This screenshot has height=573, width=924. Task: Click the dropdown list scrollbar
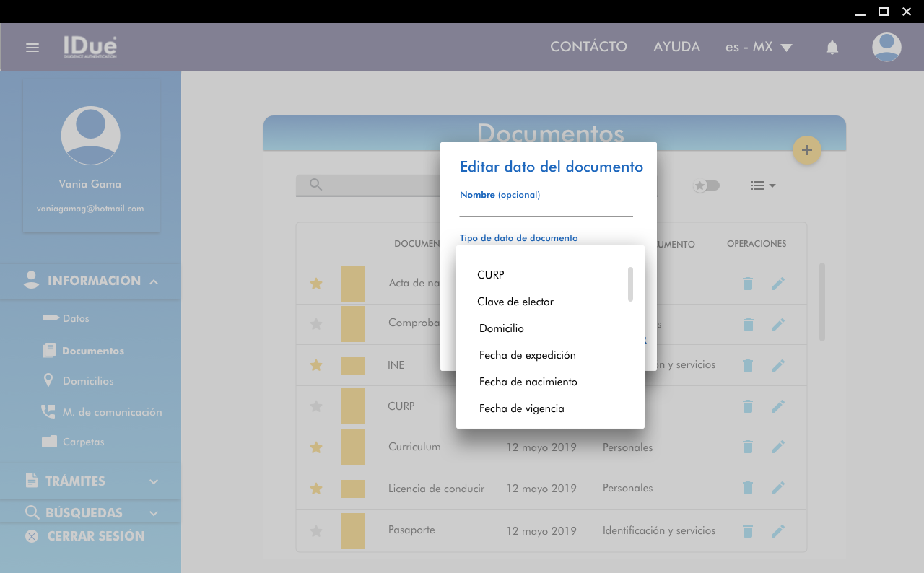tap(630, 284)
